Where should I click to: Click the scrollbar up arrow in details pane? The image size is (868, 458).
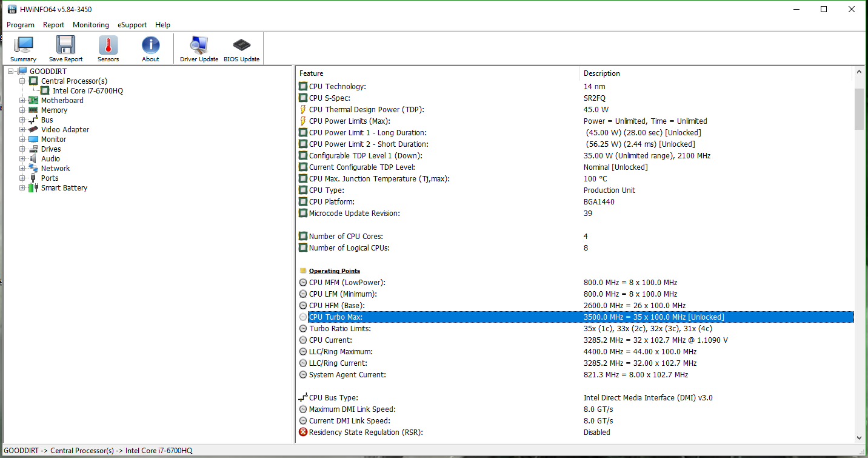(x=859, y=72)
